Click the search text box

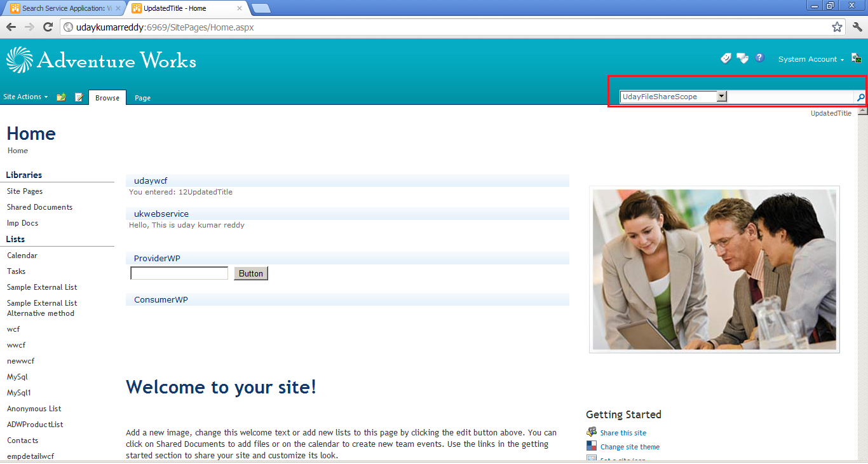point(791,97)
